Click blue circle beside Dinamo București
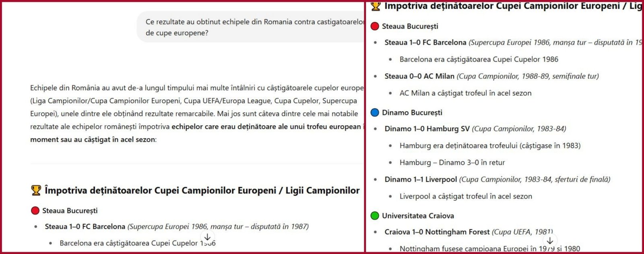Screen dimensions: 644x254 375,112
